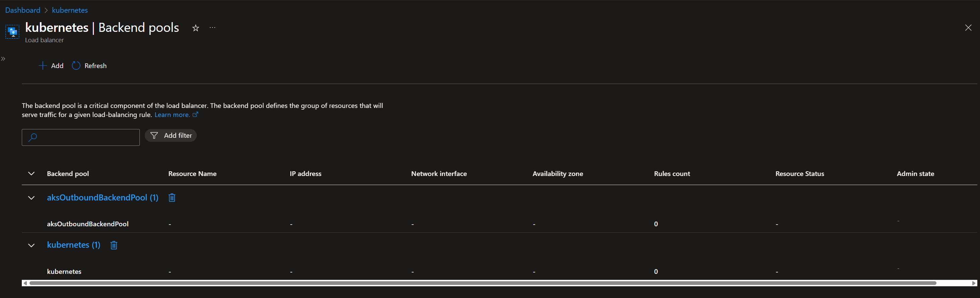Click the horizontal scrollbar thumb
Viewport: 980px width, 298px height.
click(x=482, y=283)
